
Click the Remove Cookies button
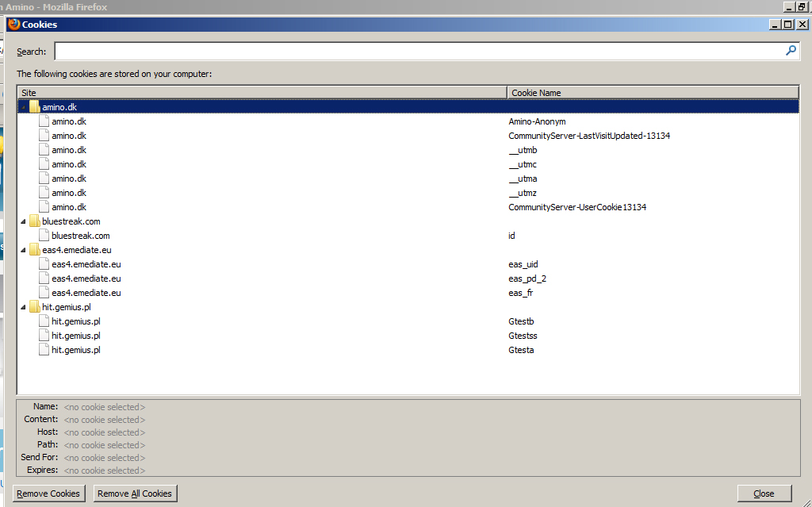coord(48,494)
